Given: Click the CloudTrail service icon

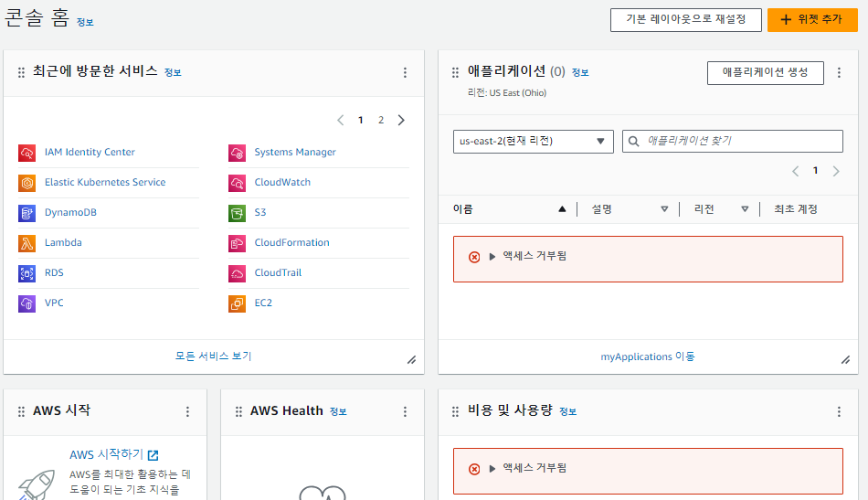Looking at the screenshot, I should click(x=237, y=273).
